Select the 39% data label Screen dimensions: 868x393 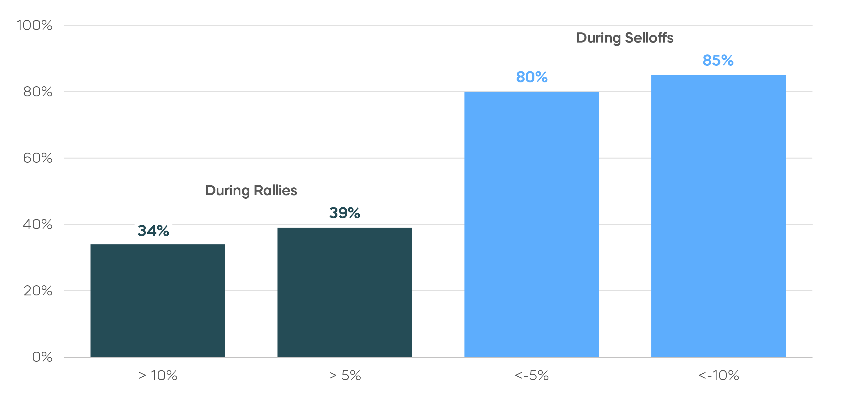(345, 213)
